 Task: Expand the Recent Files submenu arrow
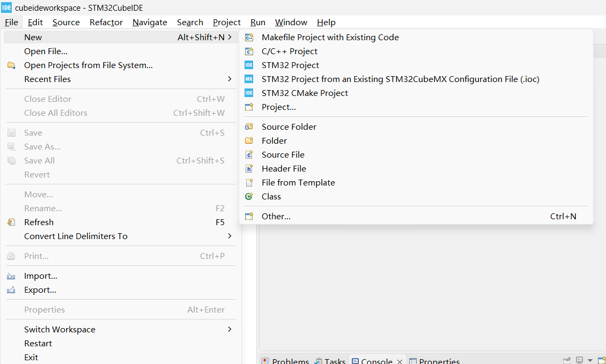point(230,79)
